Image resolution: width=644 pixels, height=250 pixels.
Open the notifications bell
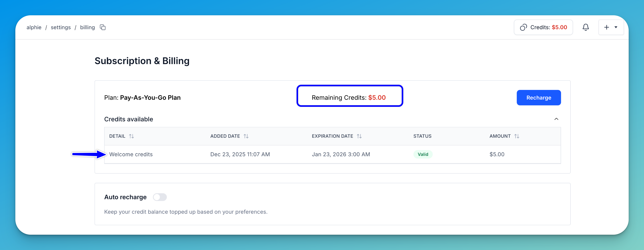(585, 27)
